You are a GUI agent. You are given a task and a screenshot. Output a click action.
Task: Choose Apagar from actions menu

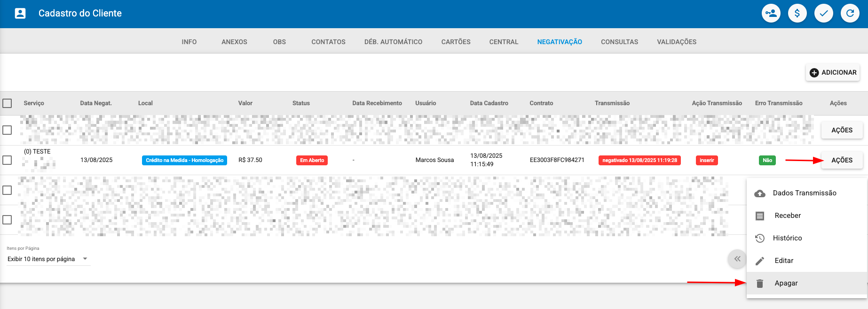807,283
